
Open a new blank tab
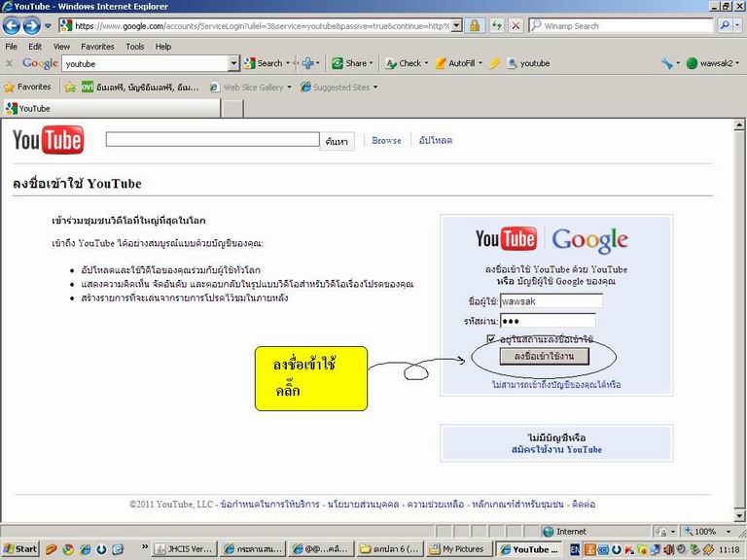(233, 109)
